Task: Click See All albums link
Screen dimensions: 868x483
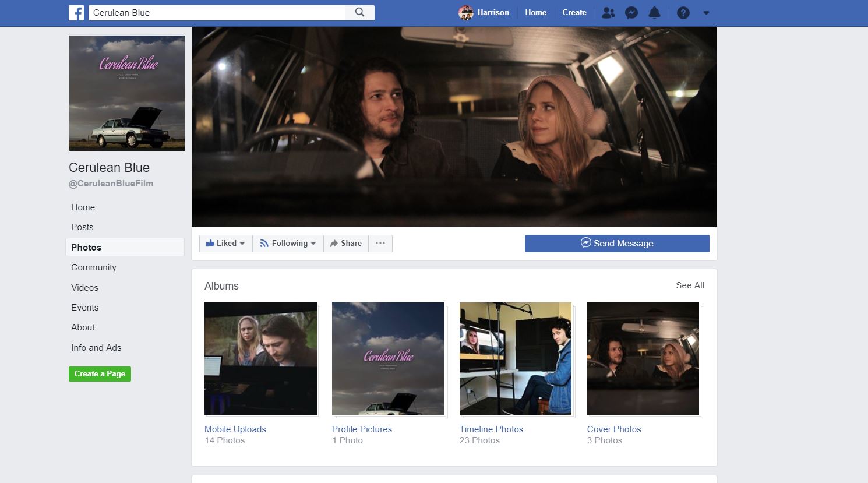Action: (690, 285)
